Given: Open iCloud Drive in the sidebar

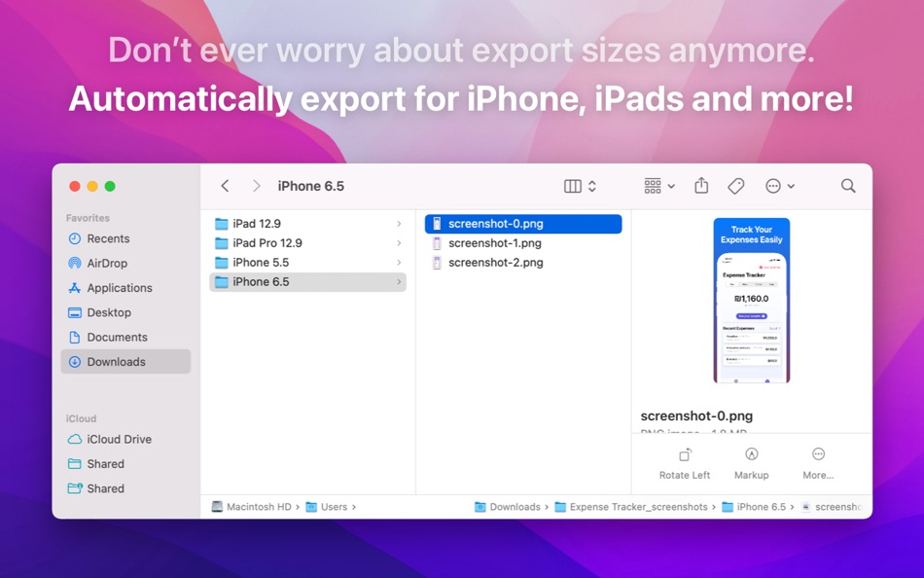Looking at the screenshot, I should tap(124, 440).
